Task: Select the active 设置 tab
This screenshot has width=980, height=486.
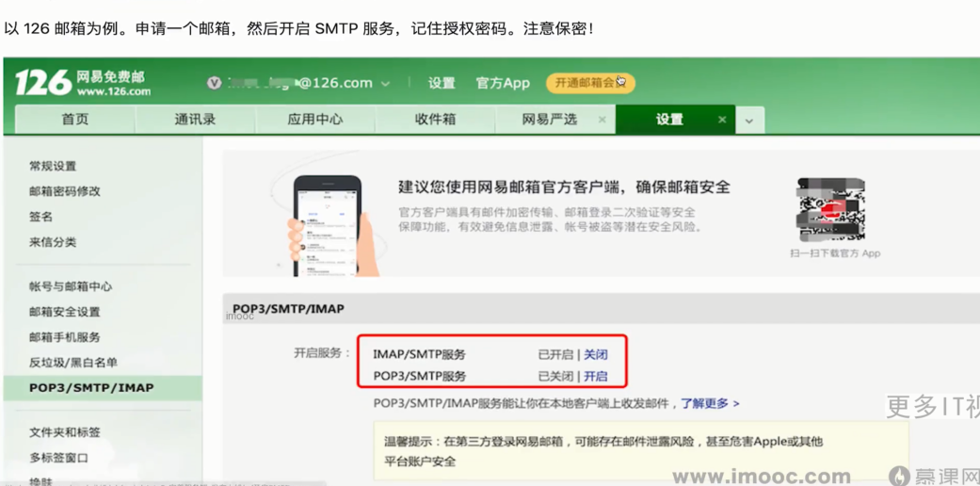Action: point(669,120)
